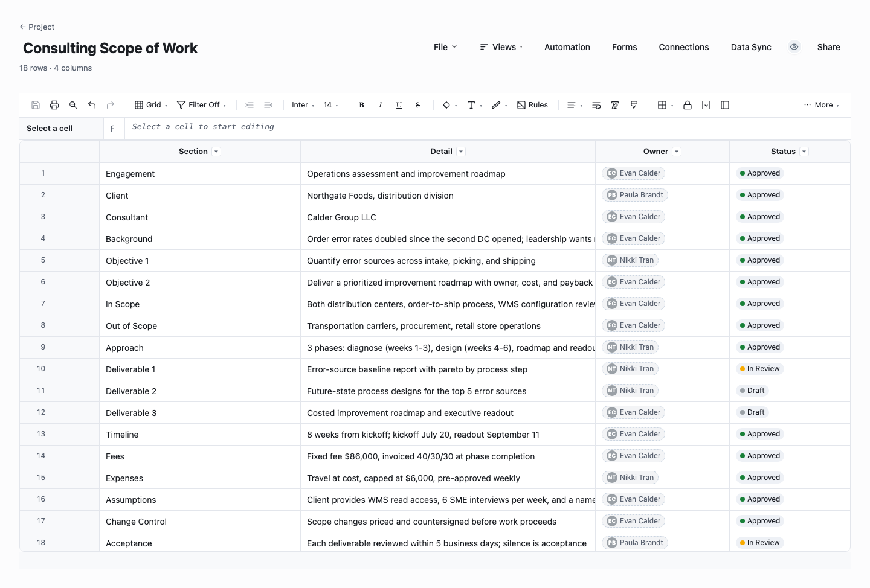This screenshot has height=588, width=870.
Task: Open the text color T picker
Action: click(x=475, y=105)
